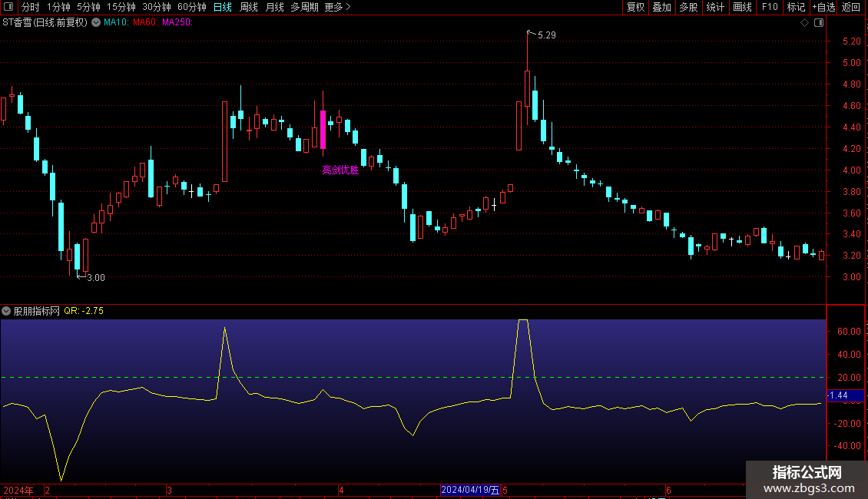Toggle the right side panel icon
Screen dimensions: 868x499
[x=819, y=23]
